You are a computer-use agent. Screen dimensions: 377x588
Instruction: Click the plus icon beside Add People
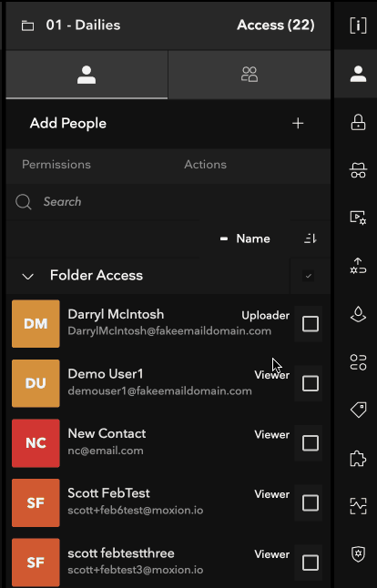pyautogui.click(x=298, y=124)
